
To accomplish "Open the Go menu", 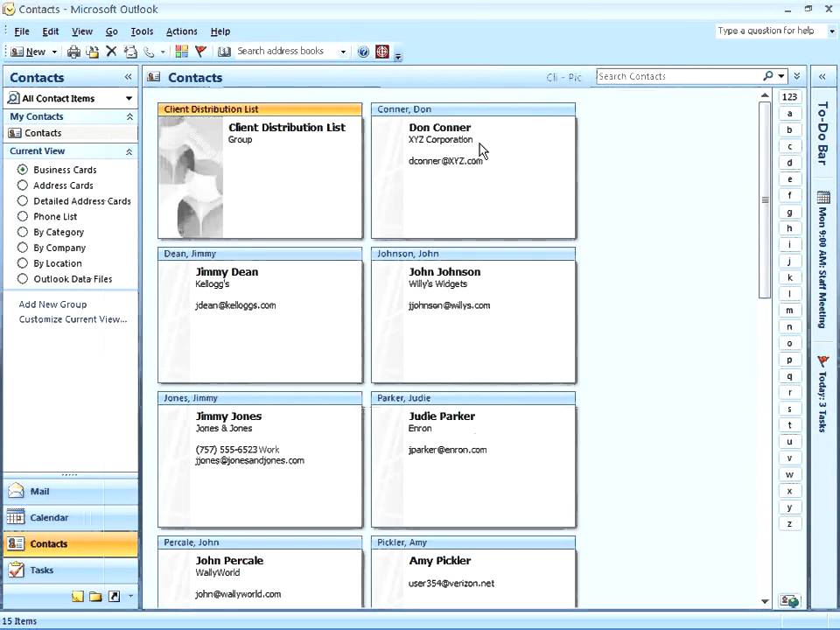I will 111,31.
